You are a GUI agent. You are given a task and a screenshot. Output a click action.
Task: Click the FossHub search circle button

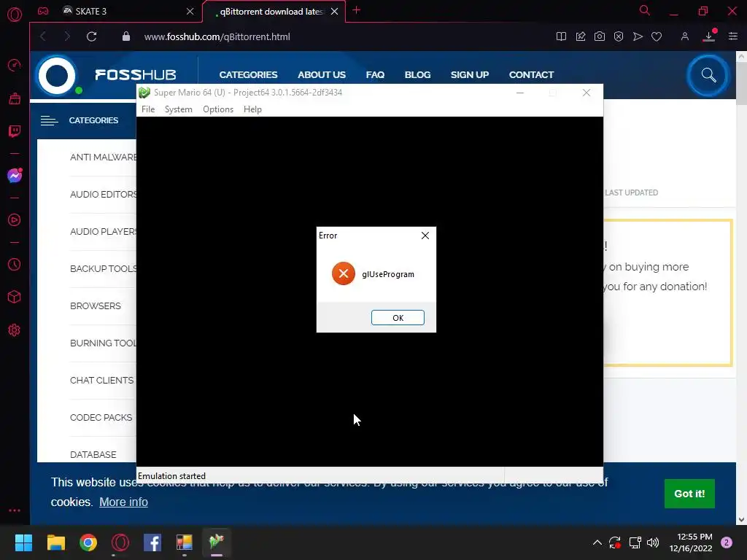[x=708, y=75]
